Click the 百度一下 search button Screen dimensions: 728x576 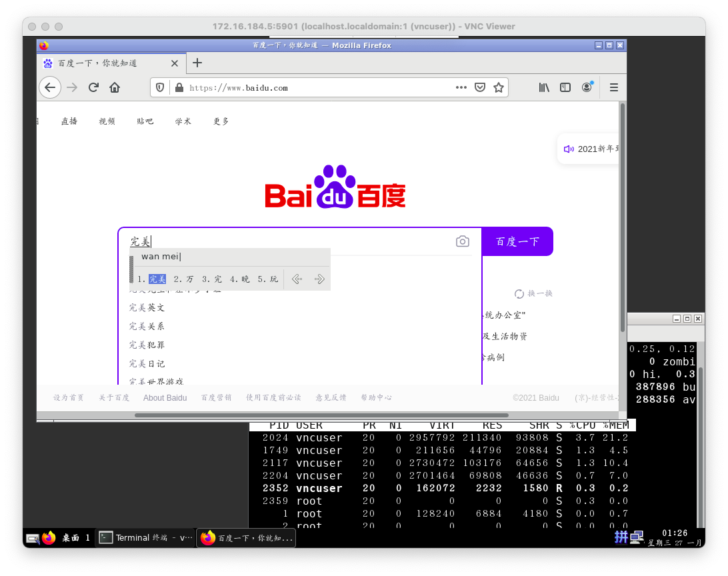pos(517,241)
